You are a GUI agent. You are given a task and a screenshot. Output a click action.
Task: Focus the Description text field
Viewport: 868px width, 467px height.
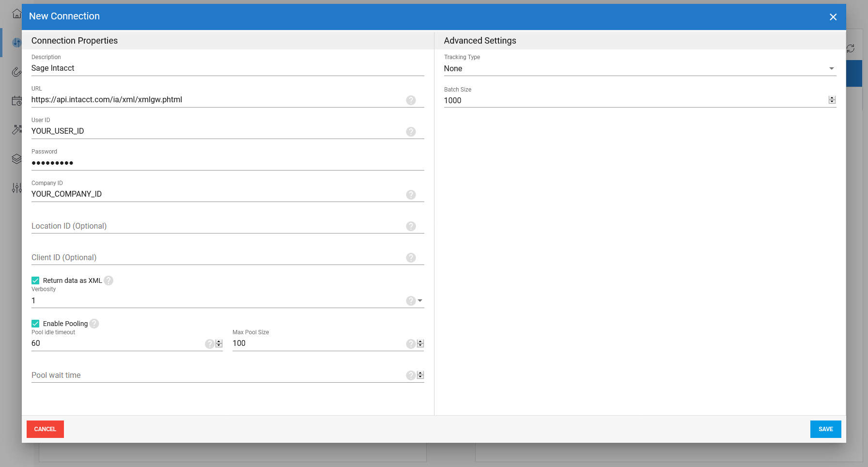[218, 68]
